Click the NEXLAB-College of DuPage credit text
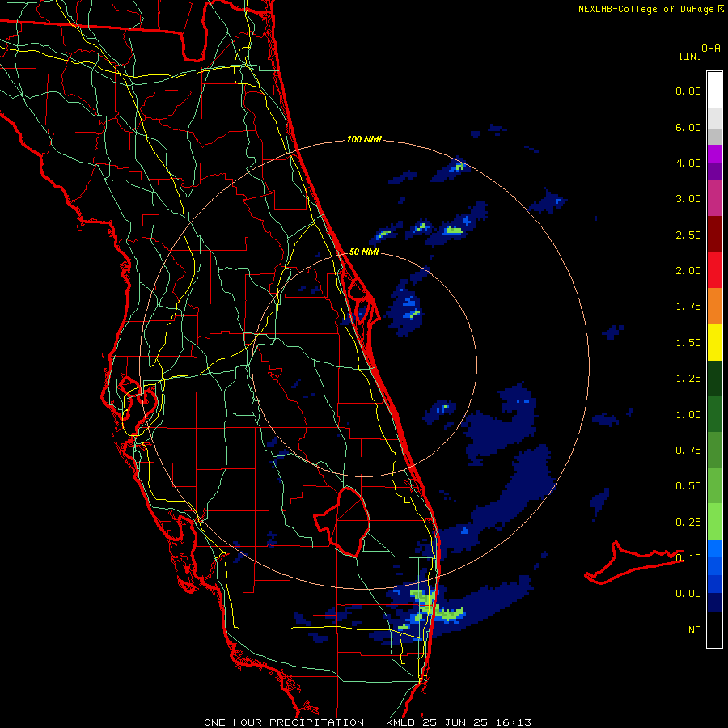This screenshot has width=728, height=728. [646, 9]
